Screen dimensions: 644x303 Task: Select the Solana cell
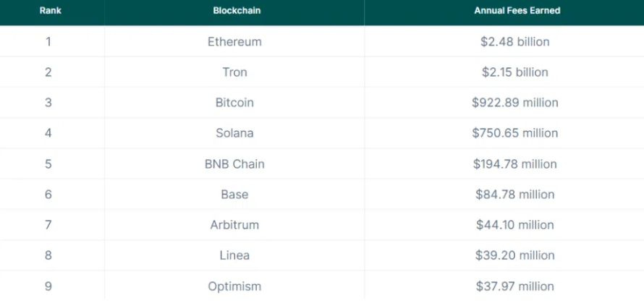[x=234, y=133]
